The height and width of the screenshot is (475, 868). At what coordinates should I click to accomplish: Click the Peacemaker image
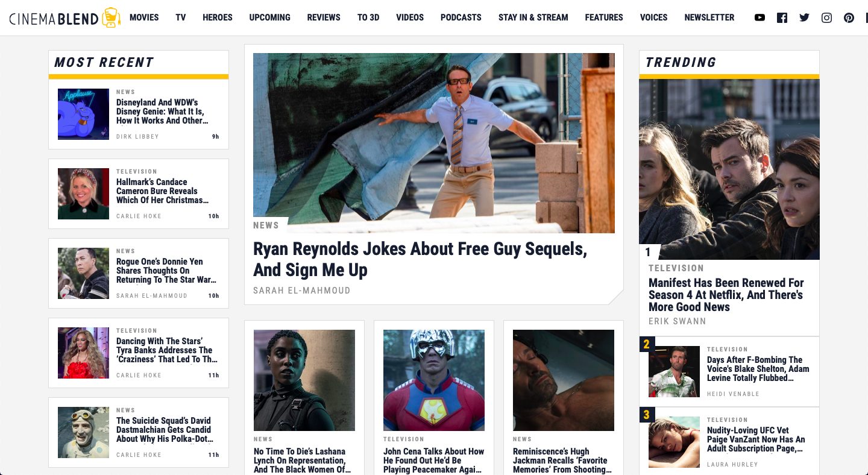[434, 380]
